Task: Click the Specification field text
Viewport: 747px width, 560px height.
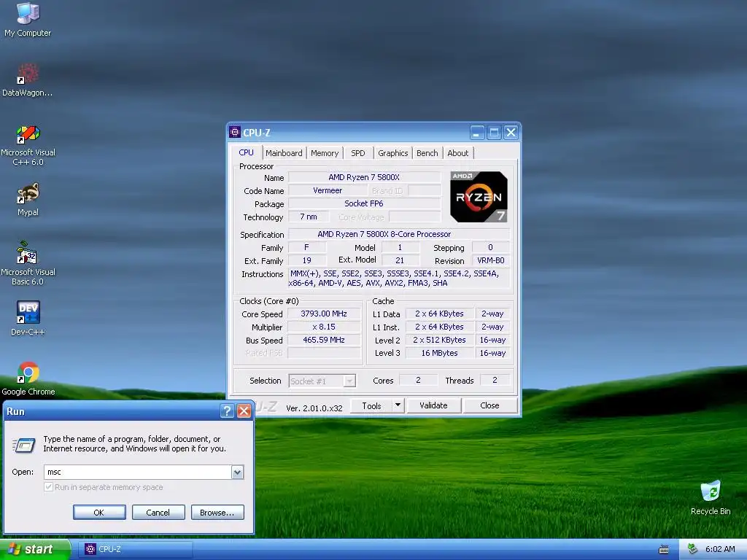Action: point(399,234)
